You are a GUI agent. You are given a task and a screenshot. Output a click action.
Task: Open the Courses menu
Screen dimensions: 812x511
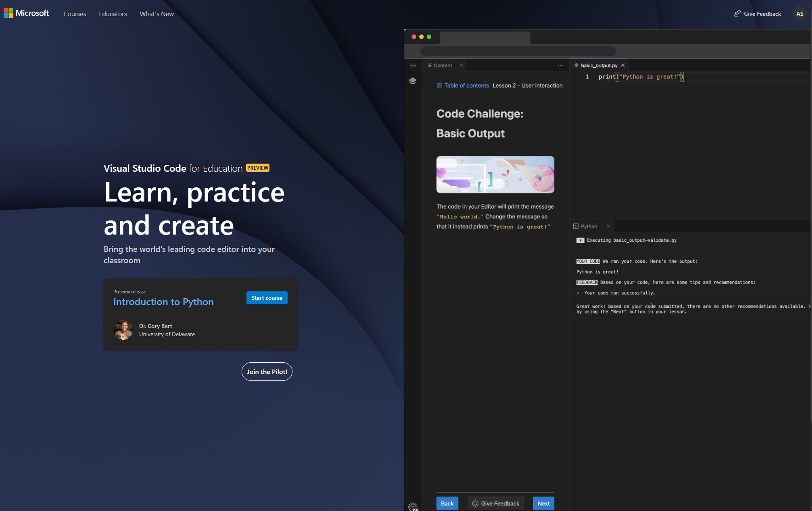point(74,14)
